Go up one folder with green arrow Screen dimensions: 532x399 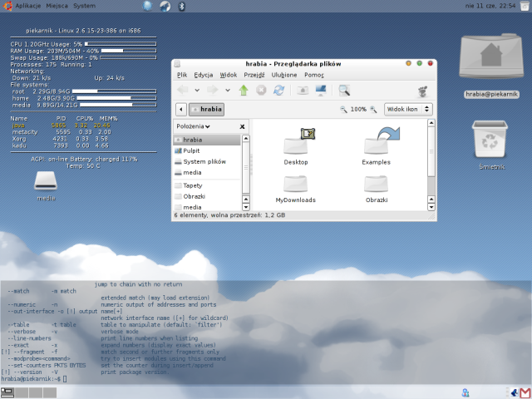coord(244,91)
